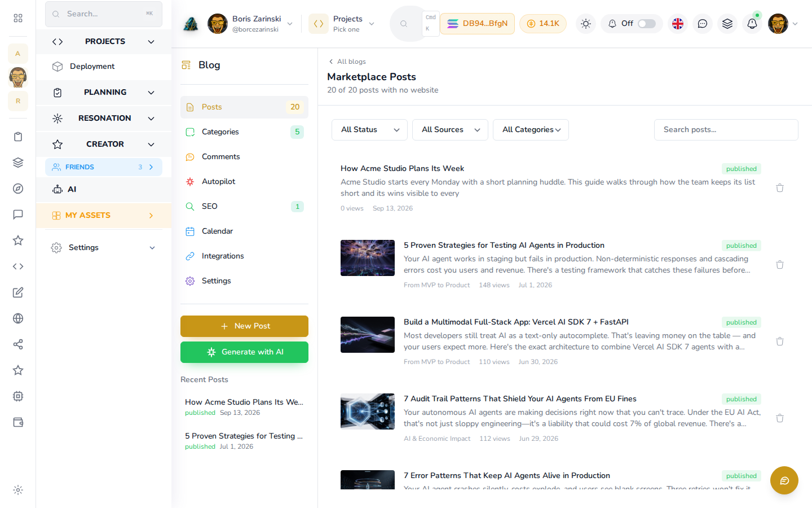Open the chat messages icon in header

click(x=703, y=24)
